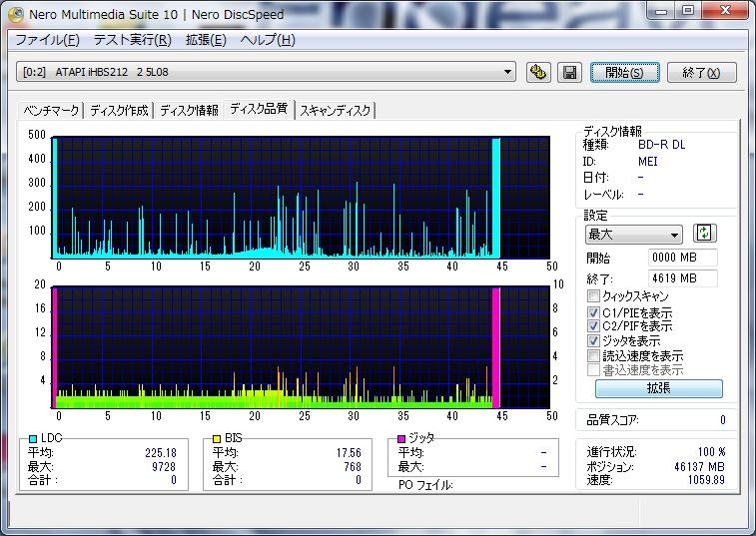Click the upper LDC error graph
Viewport: 756px width, 536px height.
[x=301, y=198]
